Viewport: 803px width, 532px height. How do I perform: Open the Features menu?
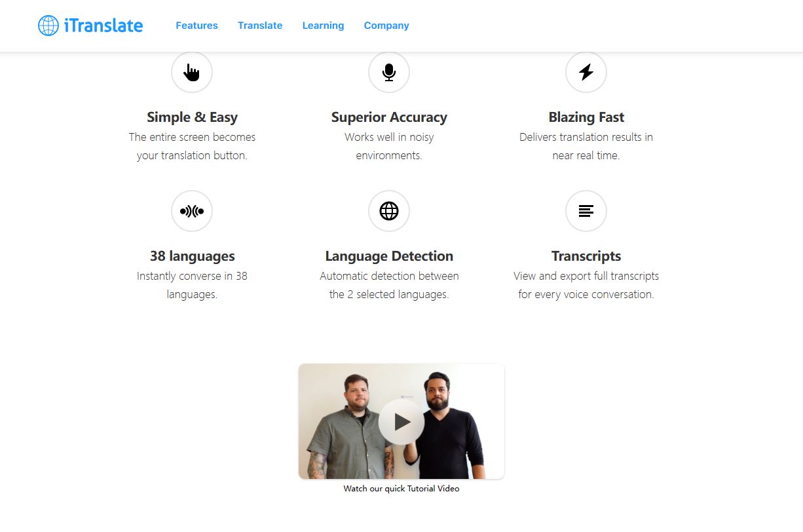196,26
